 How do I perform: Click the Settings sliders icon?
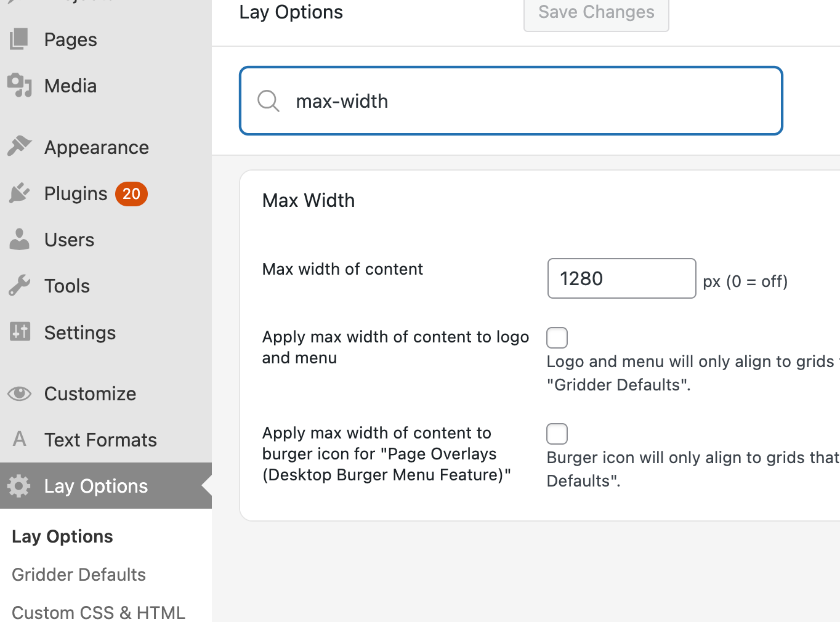pyautogui.click(x=19, y=332)
